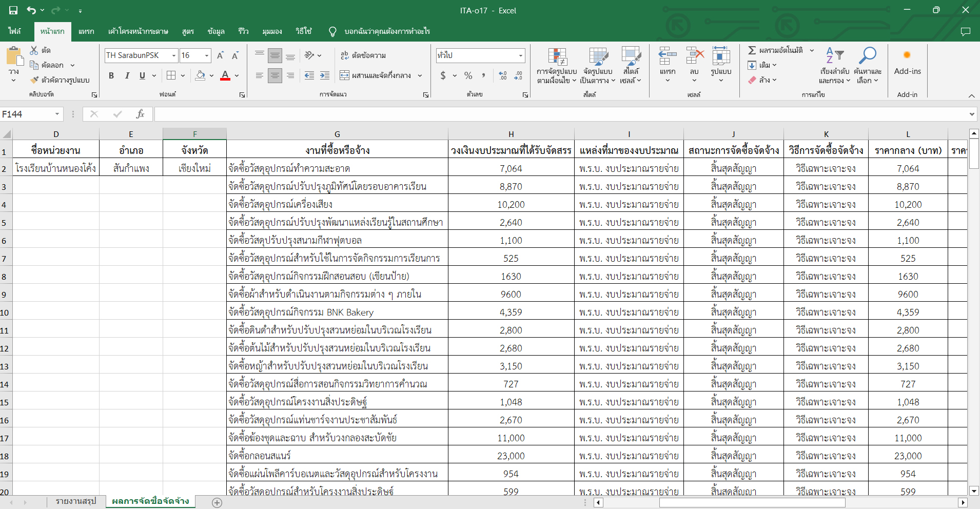This screenshot has width=980, height=509.
Task: Switch to รายงานสรุป sheet tab
Action: 76,501
